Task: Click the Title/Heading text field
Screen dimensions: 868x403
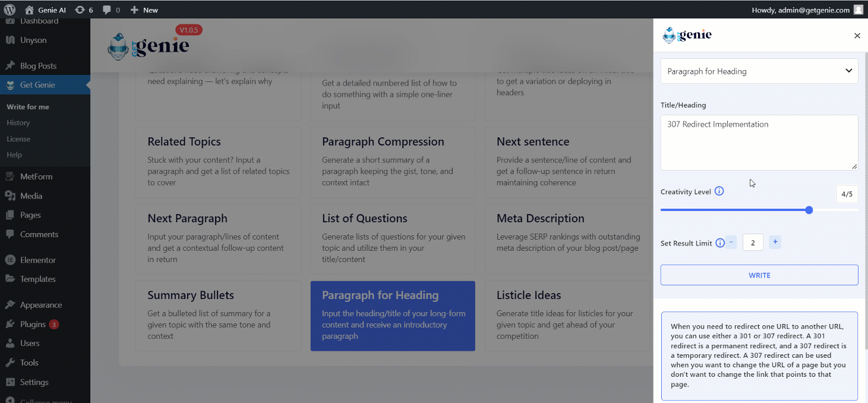Action: click(759, 143)
